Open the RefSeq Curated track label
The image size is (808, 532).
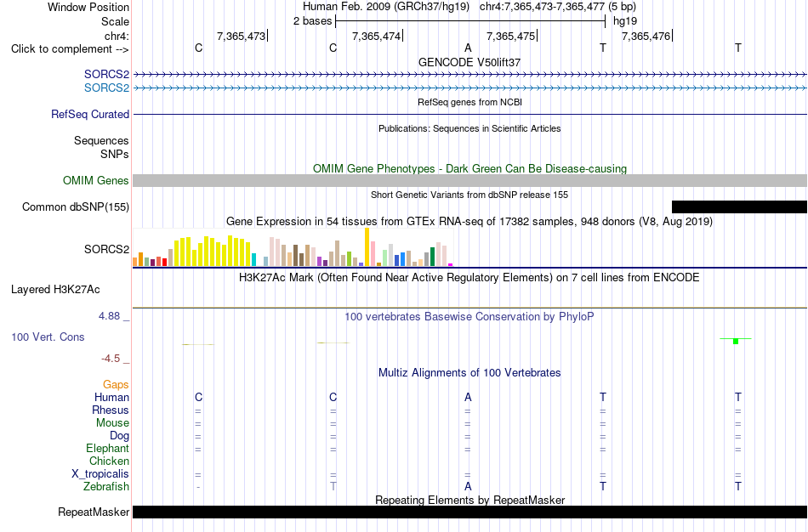pos(90,115)
